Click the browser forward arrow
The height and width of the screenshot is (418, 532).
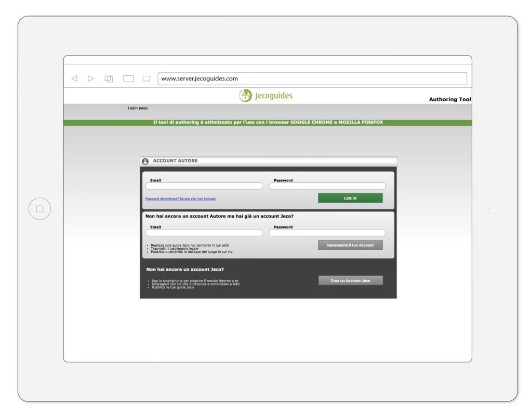[x=91, y=79]
